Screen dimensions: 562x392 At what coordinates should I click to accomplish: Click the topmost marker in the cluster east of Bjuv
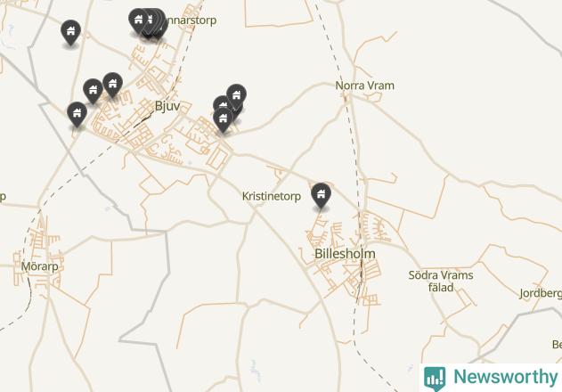tap(236, 96)
